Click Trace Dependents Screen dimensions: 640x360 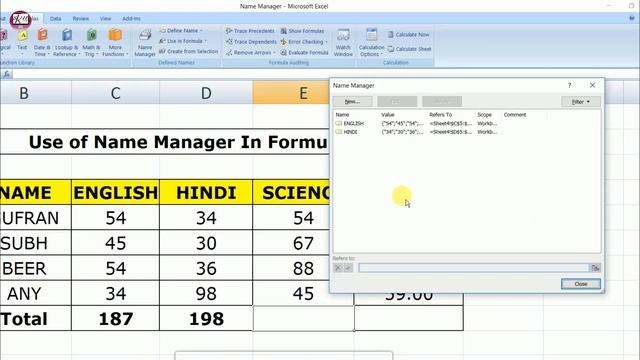coord(251,42)
